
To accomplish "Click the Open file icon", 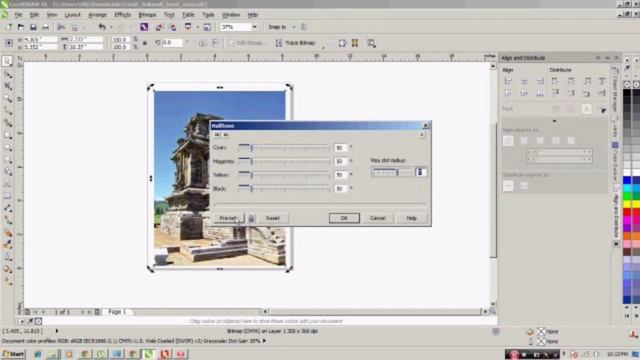I will coord(21,27).
